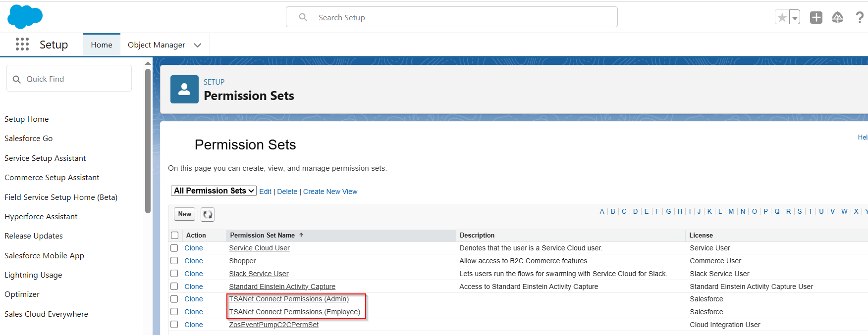The height and width of the screenshot is (335, 868).
Task: Open the All Permission Sets view dropdown
Action: [x=214, y=191]
